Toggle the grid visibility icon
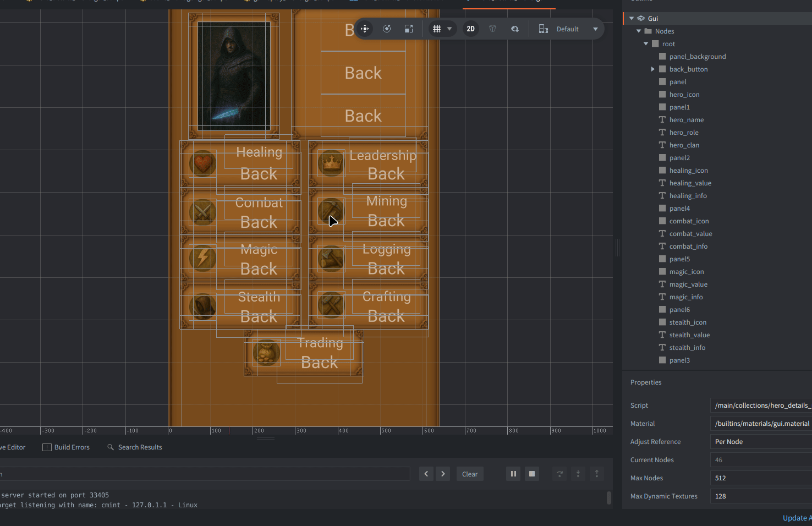The image size is (812, 526). click(x=437, y=29)
